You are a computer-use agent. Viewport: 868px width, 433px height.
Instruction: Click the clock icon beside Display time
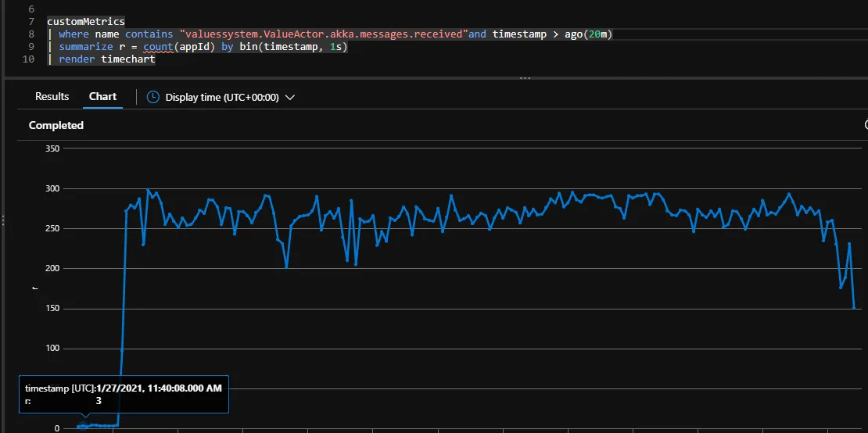point(152,98)
